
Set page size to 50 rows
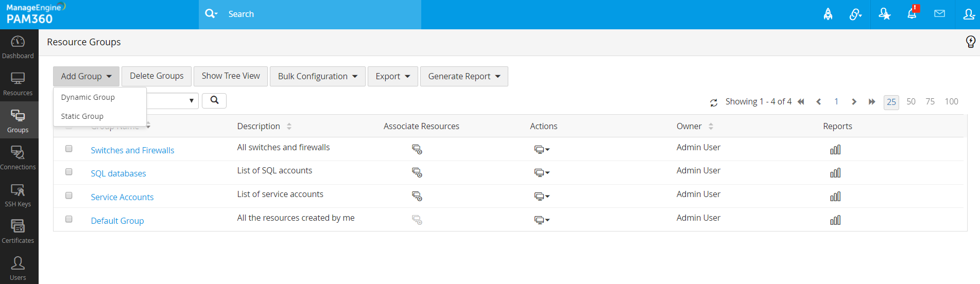(x=910, y=102)
